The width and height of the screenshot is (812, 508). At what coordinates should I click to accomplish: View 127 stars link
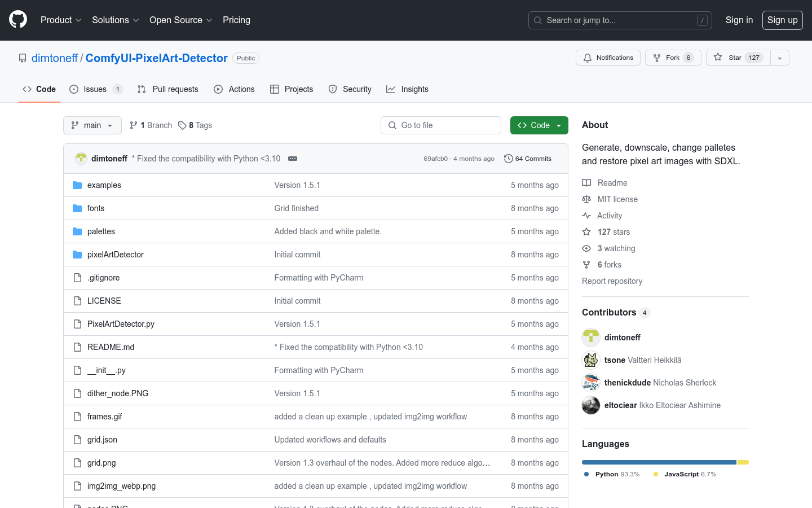(x=606, y=232)
